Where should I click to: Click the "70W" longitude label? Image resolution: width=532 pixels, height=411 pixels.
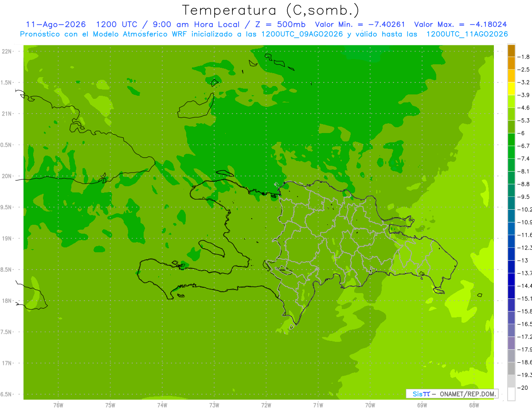coord(370,405)
